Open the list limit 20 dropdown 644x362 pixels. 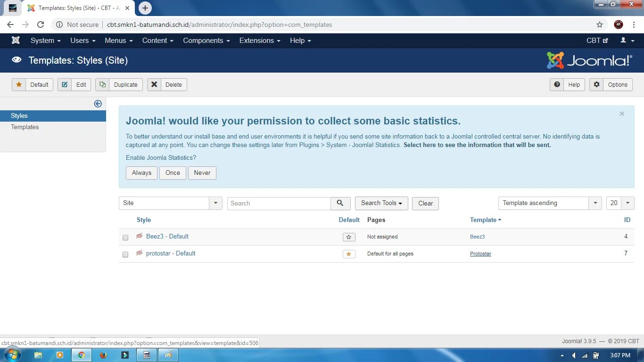click(x=620, y=203)
